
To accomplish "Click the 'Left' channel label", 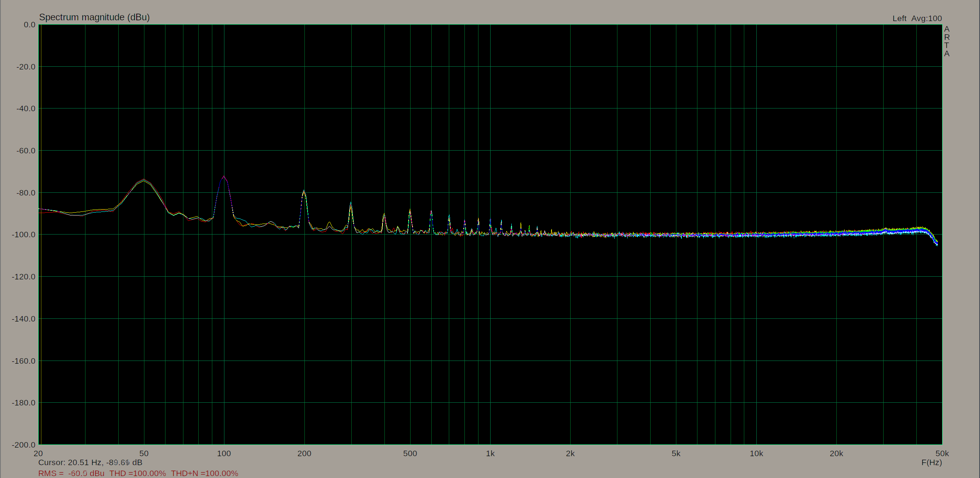I will [x=899, y=18].
